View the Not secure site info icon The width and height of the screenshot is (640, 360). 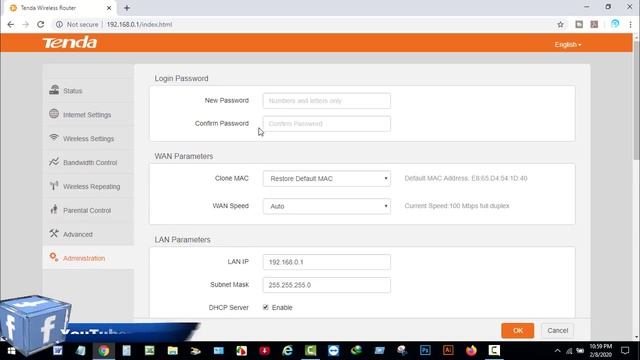(59, 24)
